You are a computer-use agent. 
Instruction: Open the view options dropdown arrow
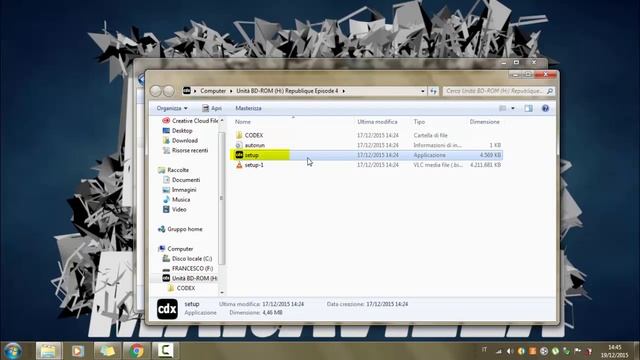coord(513,108)
